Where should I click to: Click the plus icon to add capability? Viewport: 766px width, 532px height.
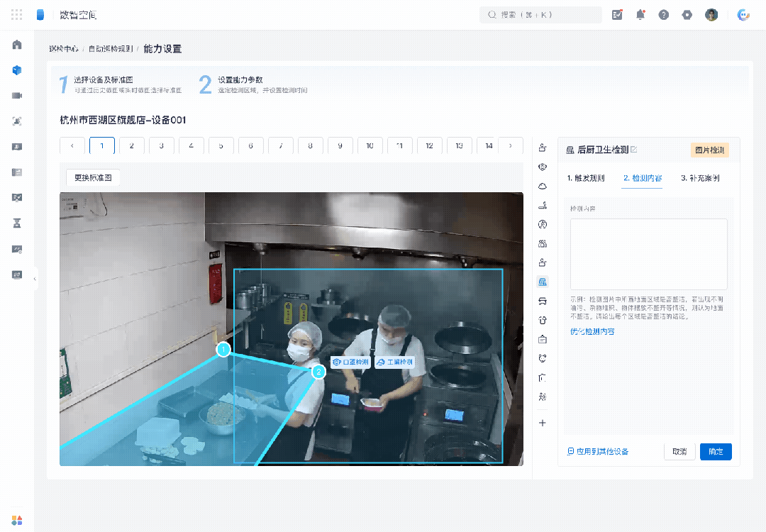(x=543, y=423)
